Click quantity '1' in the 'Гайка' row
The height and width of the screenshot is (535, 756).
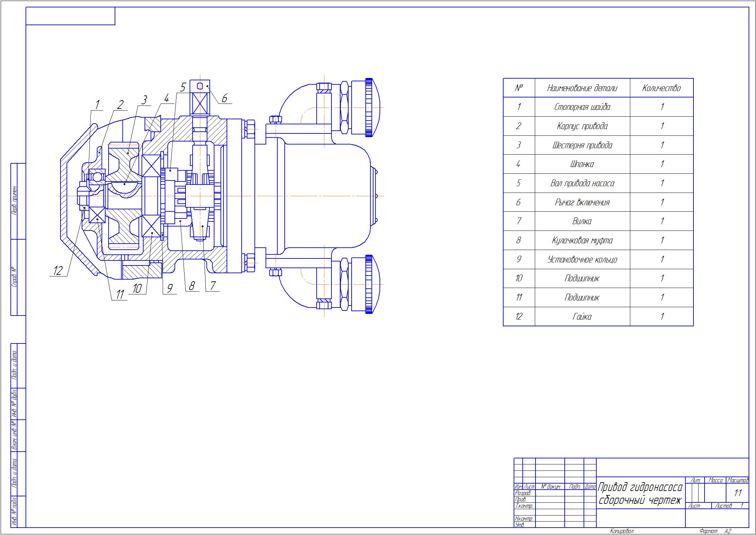(x=662, y=316)
